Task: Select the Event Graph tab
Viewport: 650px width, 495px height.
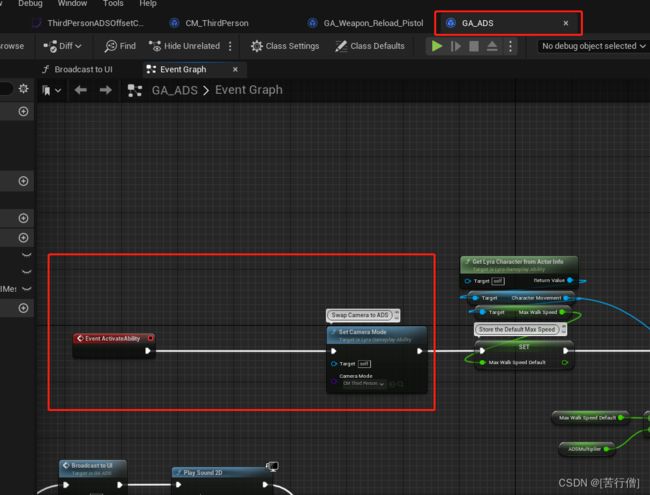Action: coord(183,69)
